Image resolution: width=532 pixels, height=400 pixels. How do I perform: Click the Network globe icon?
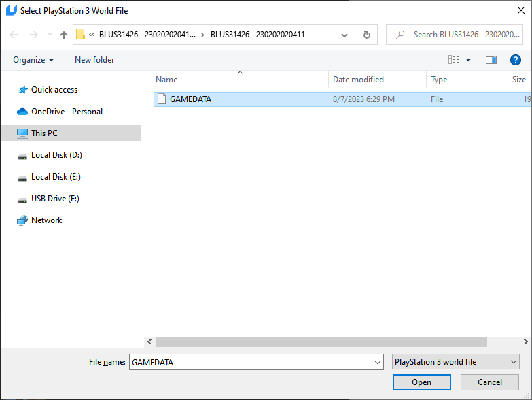22,220
